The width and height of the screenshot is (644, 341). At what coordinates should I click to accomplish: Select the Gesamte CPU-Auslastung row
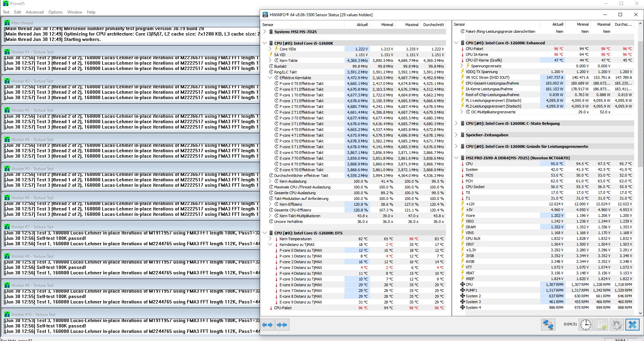click(354, 193)
